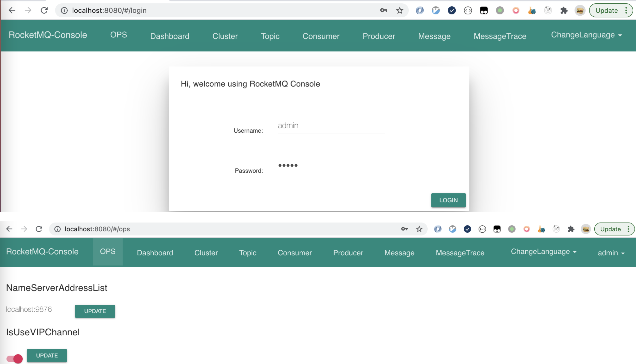Viewport: 636px width, 364px height.
Task: Open Producer on ops page navbar
Action: click(348, 253)
